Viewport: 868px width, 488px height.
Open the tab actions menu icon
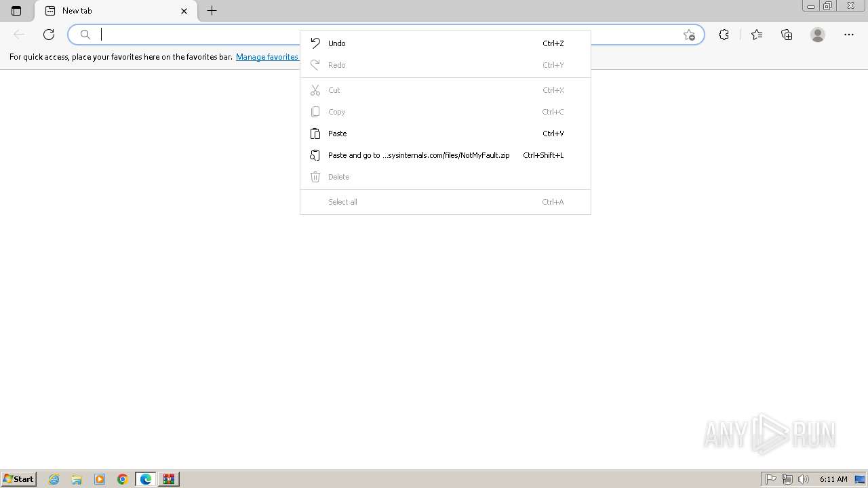(16, 11)
